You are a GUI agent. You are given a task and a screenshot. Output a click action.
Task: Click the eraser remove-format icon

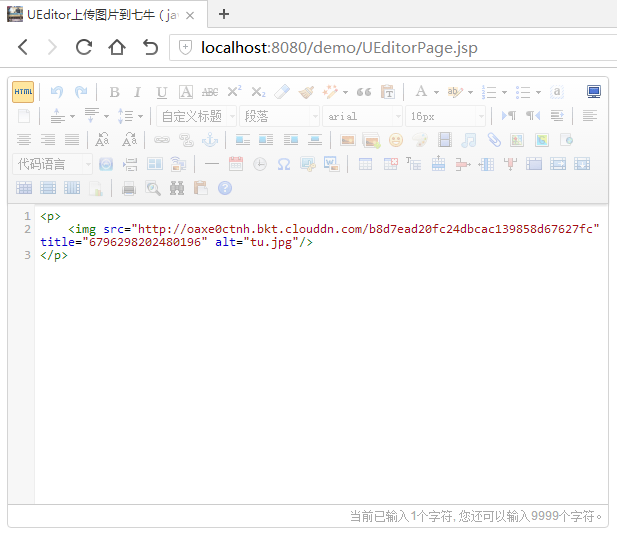(x=282, y=92)
